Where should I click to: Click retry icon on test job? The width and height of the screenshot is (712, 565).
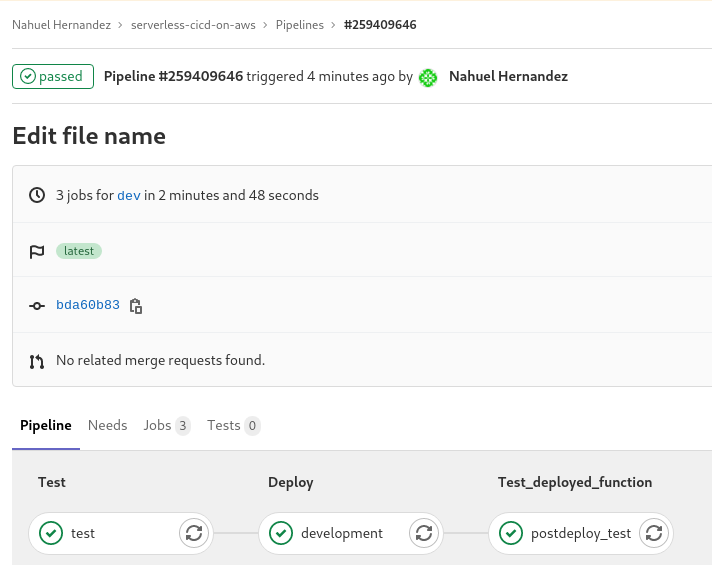[x=193, y=533]
